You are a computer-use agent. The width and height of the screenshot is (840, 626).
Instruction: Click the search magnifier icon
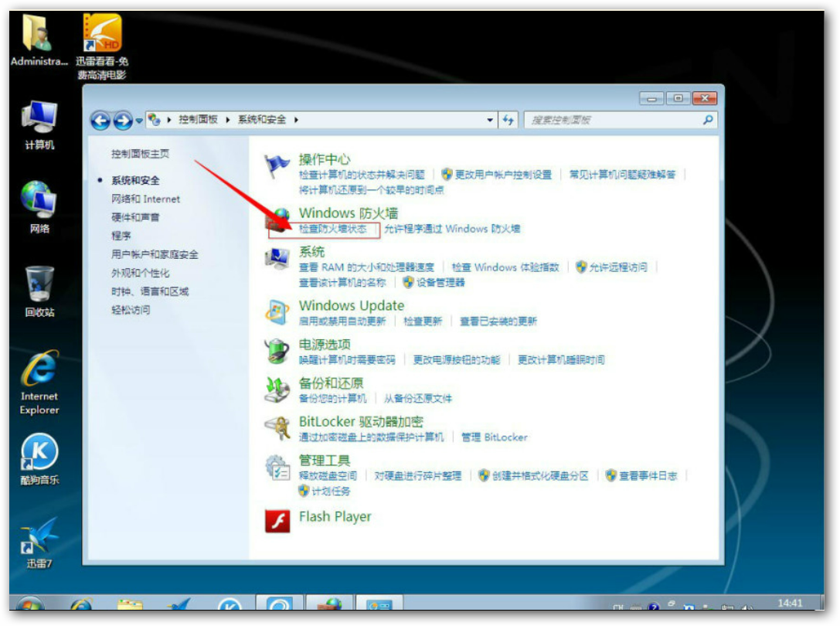point(708,120)
